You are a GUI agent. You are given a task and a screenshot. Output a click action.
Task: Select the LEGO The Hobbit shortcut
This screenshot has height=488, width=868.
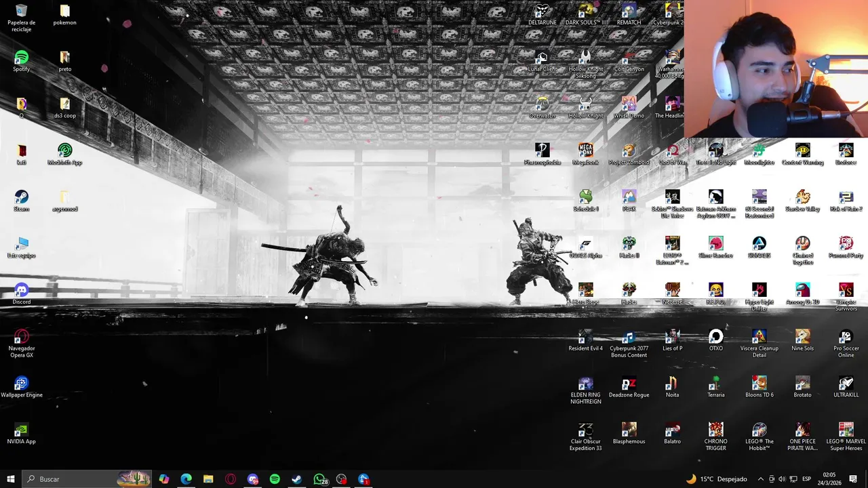pyautogui.click(x=759, y=437)
